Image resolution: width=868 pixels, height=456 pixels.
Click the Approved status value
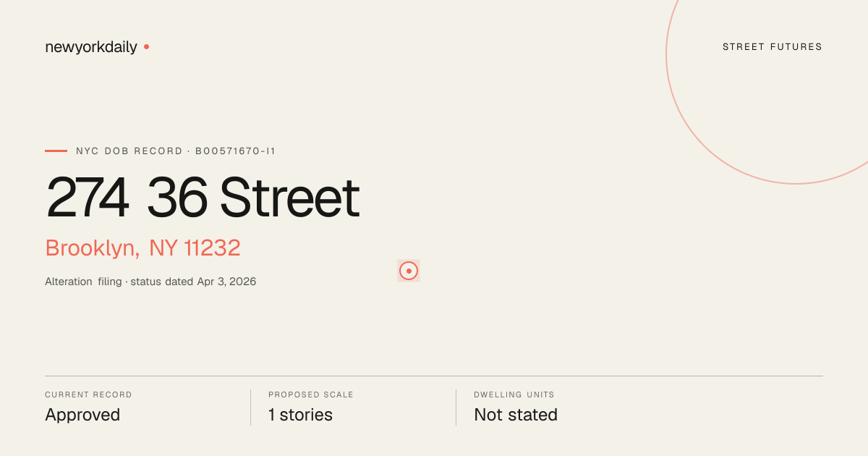click(x=82, y=415)
